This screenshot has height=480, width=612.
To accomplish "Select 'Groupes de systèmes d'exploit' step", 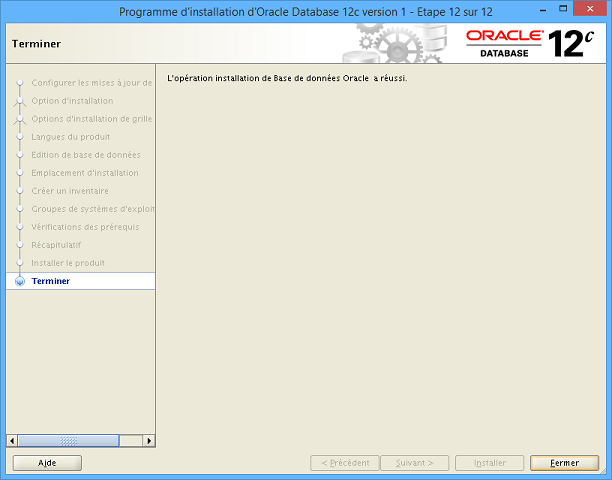I will (x=93, y=209).
